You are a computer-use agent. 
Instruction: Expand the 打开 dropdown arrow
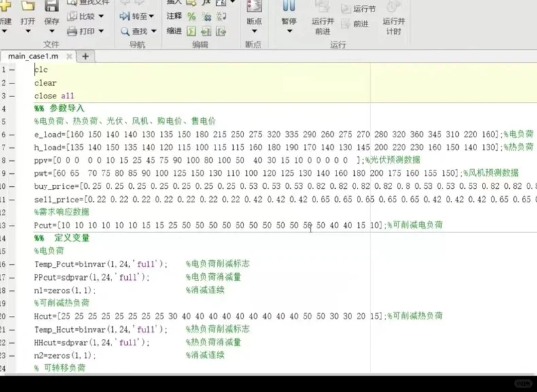(x=28, y=31)
